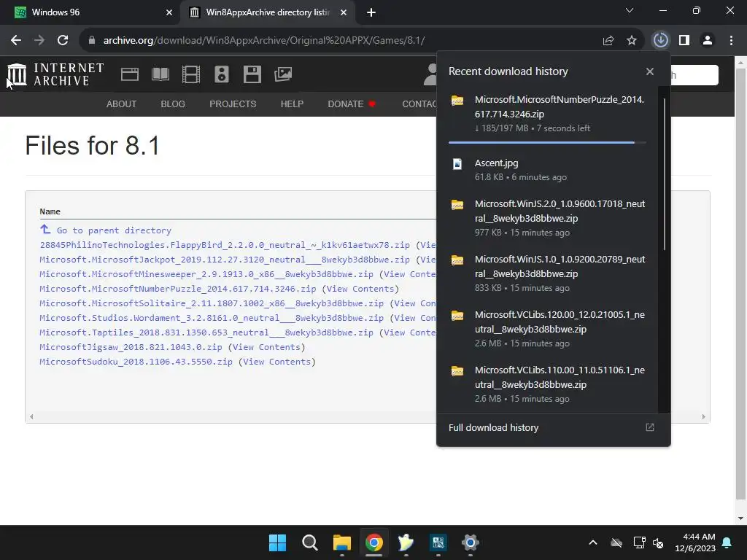Open tab search dropdown chevron
Image resolution: width=747 pixels, height=560 pixels.
[x=630, y=10]
